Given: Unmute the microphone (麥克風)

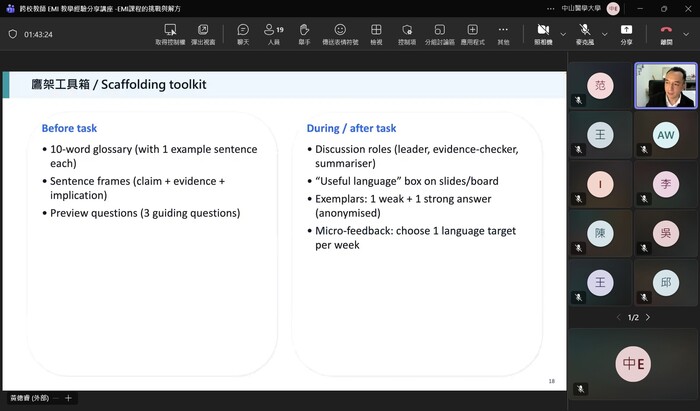Looking at the screenshot, I should pyautogui.click(x=582, y=30).
